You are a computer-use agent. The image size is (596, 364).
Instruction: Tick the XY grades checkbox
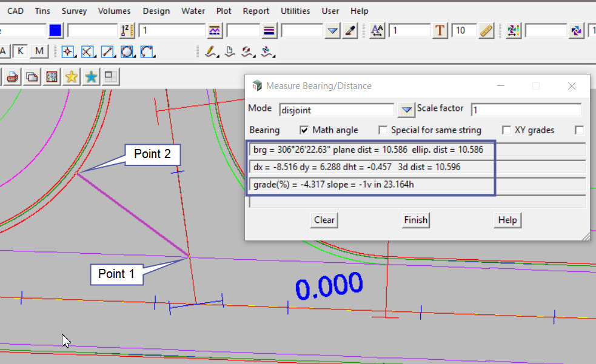[506, 130]
